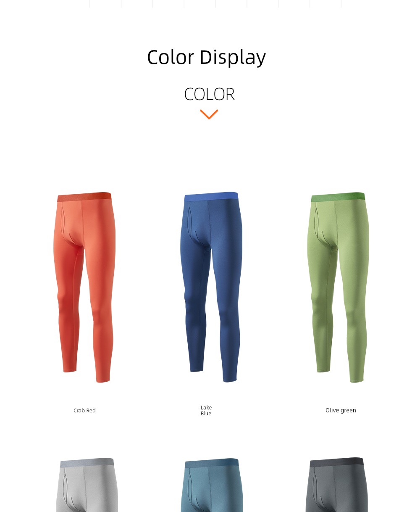Choose the light gray leggings in bottom row
Image resolution: width=420 pixels, height=512 pixels.
[87, 485]
